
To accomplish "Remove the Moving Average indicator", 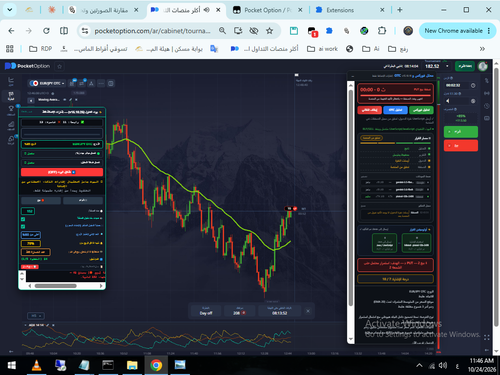I will pyautogui.click(x=76, y=100).
